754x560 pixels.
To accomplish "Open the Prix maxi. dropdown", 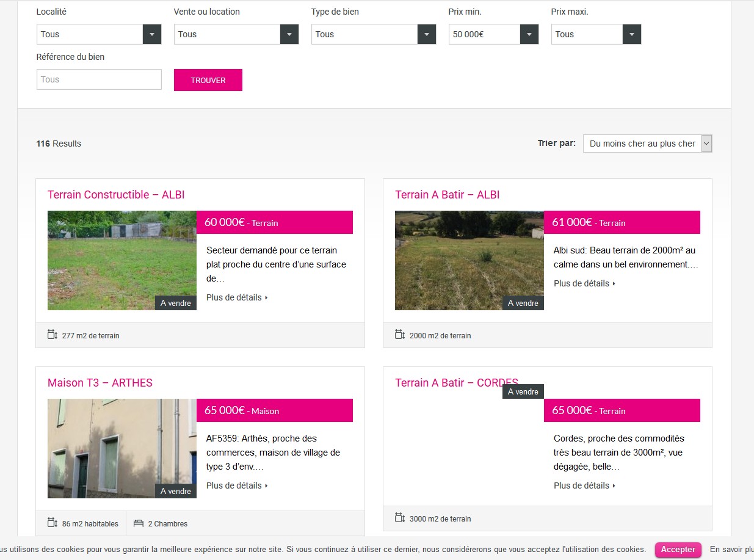I will (x=596, y=34).
